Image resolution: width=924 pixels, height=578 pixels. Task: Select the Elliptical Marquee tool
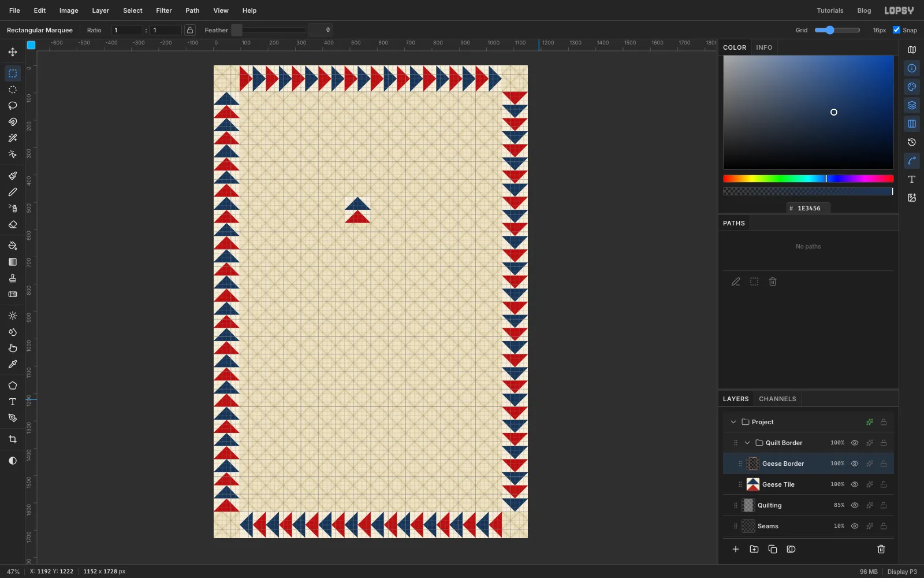12,90
